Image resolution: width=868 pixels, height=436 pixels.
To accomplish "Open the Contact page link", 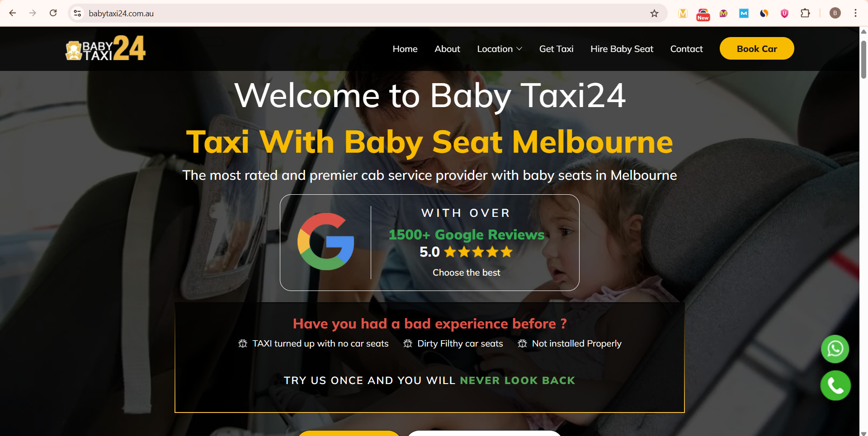I will click(686, 49).
